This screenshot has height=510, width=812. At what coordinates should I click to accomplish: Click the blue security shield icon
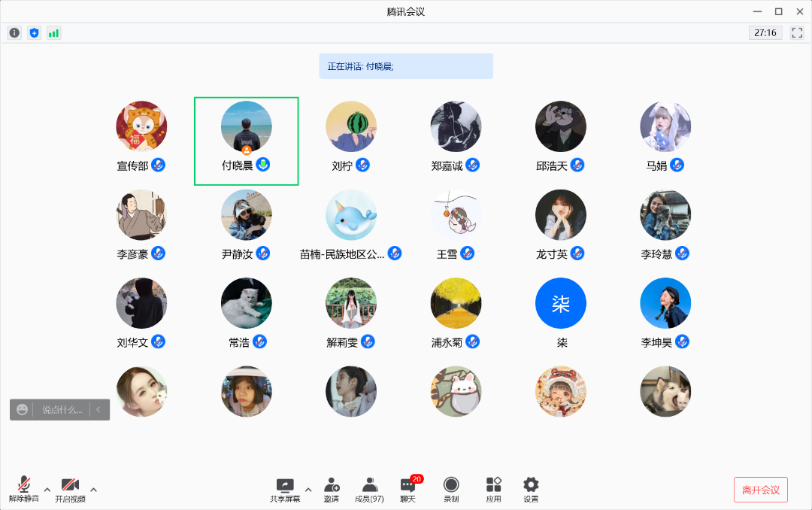point(34,33)
